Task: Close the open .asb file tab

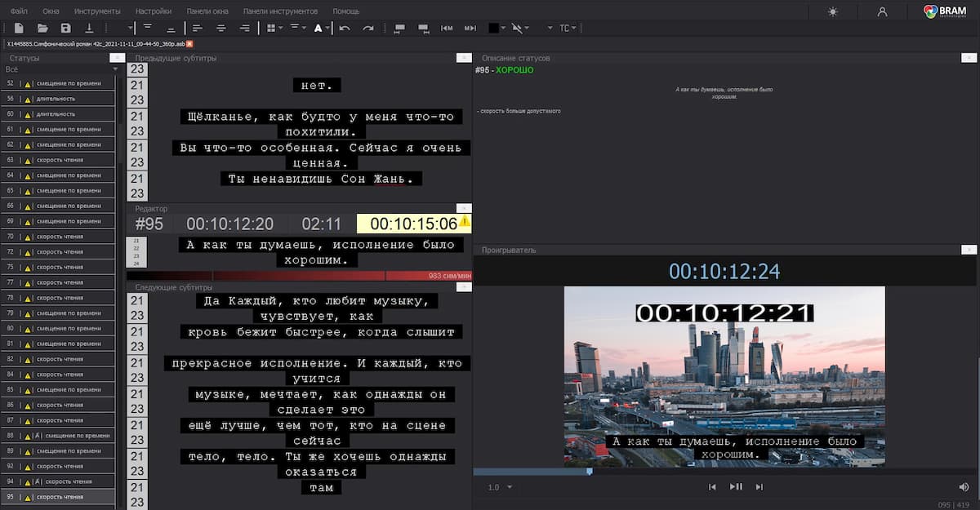Action: (189, 43)
